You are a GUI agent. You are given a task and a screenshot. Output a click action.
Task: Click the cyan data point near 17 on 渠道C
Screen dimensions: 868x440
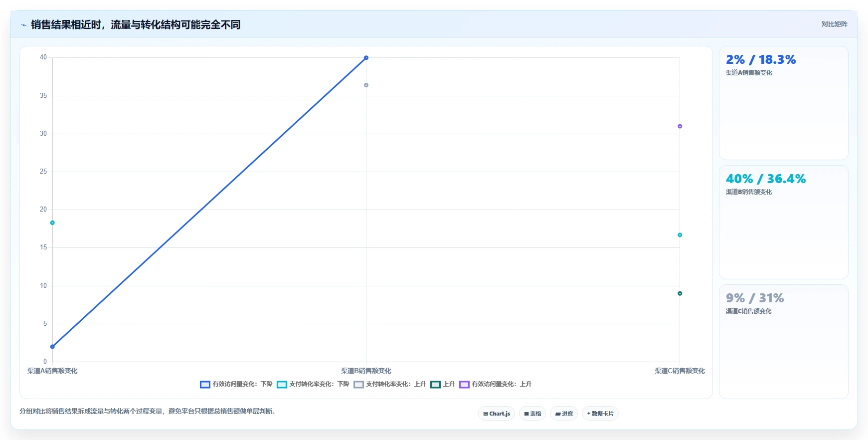(x=680, y=235)
